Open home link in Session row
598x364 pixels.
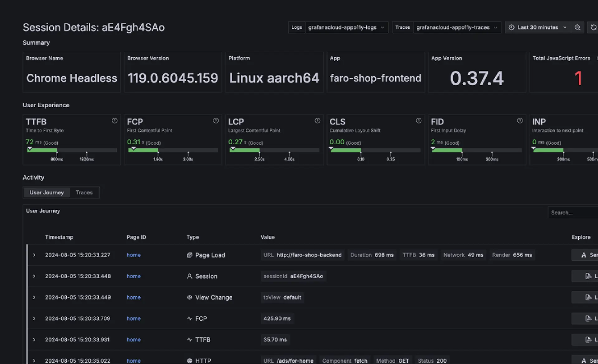[134, 276]
